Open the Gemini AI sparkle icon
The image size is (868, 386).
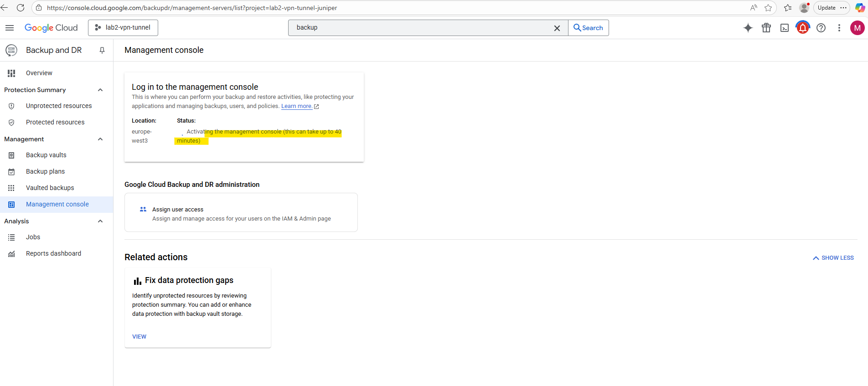coord(748,28)
